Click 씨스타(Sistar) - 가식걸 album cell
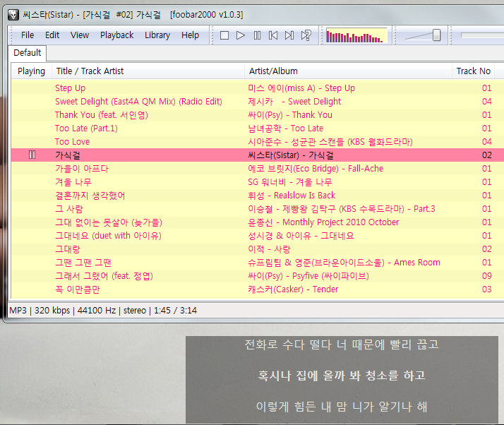Screen dimensions: 504x425 point(291,155)
